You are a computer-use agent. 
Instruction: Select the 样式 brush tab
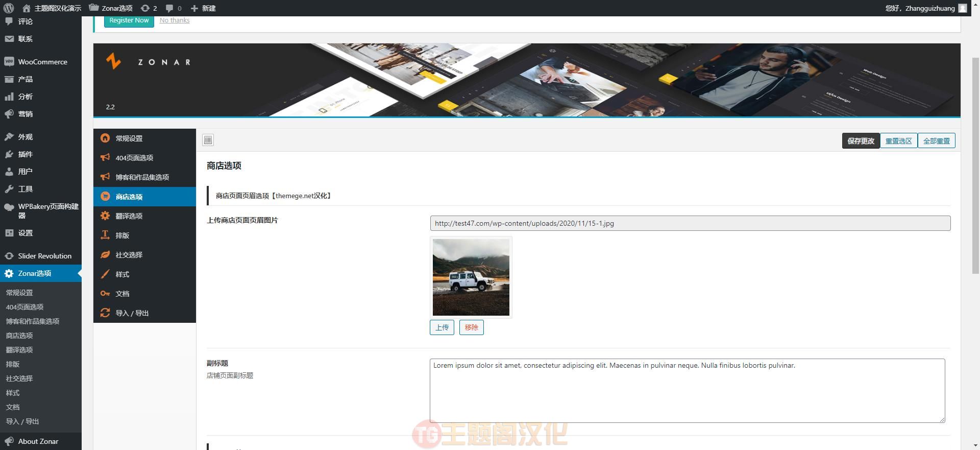click(x=144, y=274)
